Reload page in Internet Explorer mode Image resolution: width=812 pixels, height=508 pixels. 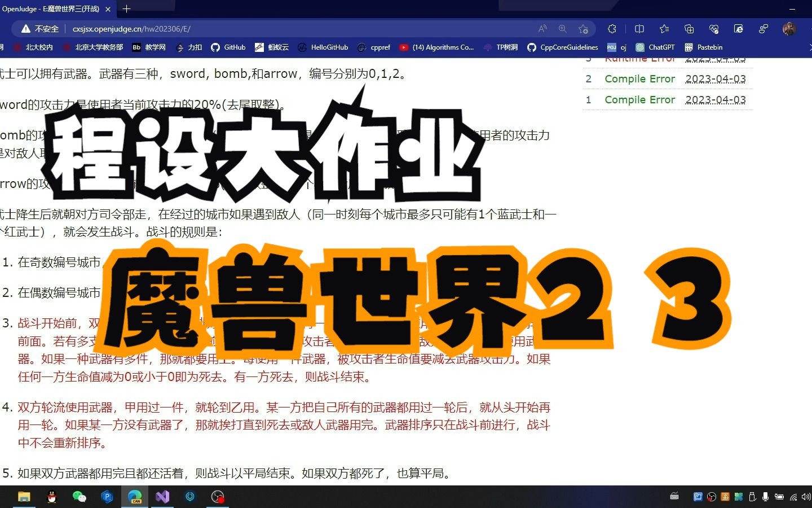(738, 29)
